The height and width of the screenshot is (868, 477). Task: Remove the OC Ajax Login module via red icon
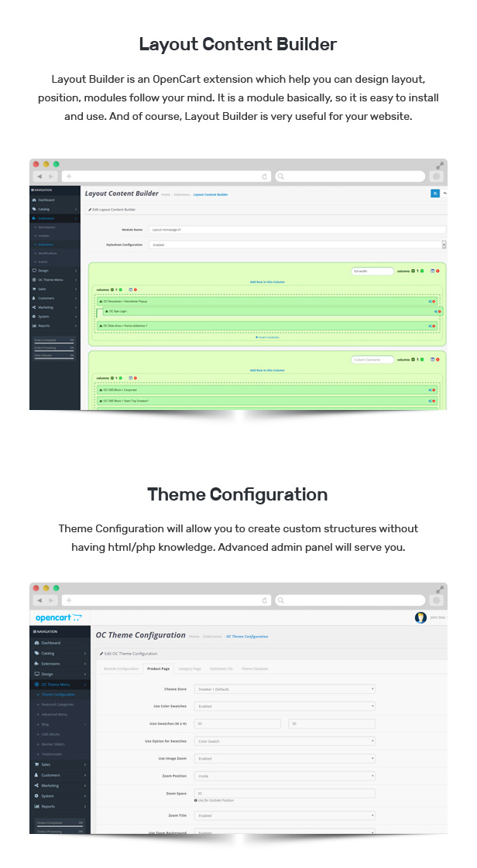438,312
